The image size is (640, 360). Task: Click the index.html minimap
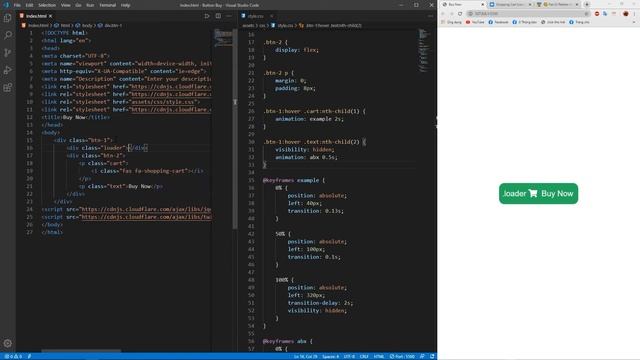click(x=223, y=39)
